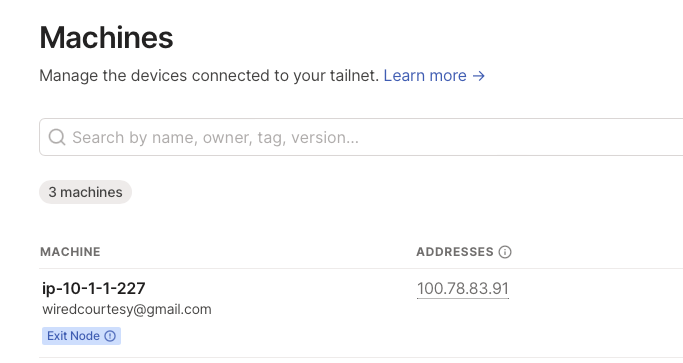This screenshot has width=683, height=363.
Task: Click owner email wiredcourtesy@gmail.com
Action: 127,309
